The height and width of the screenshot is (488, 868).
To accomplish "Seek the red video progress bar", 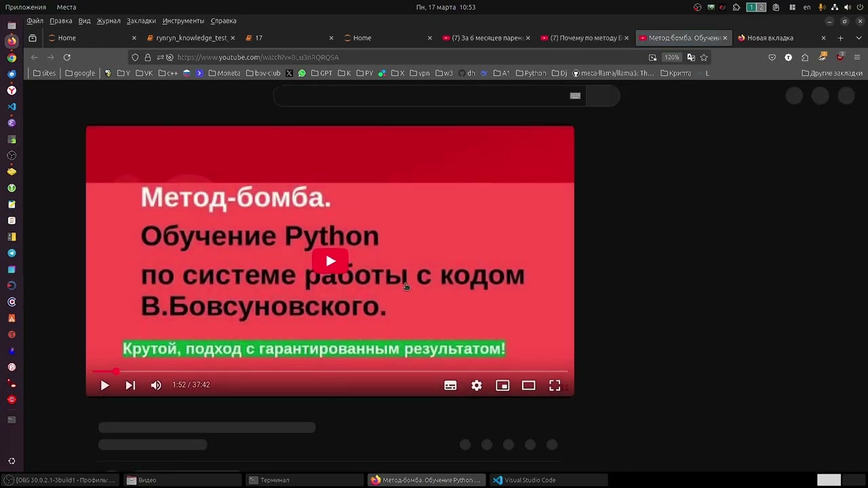I will click(330, 371).
